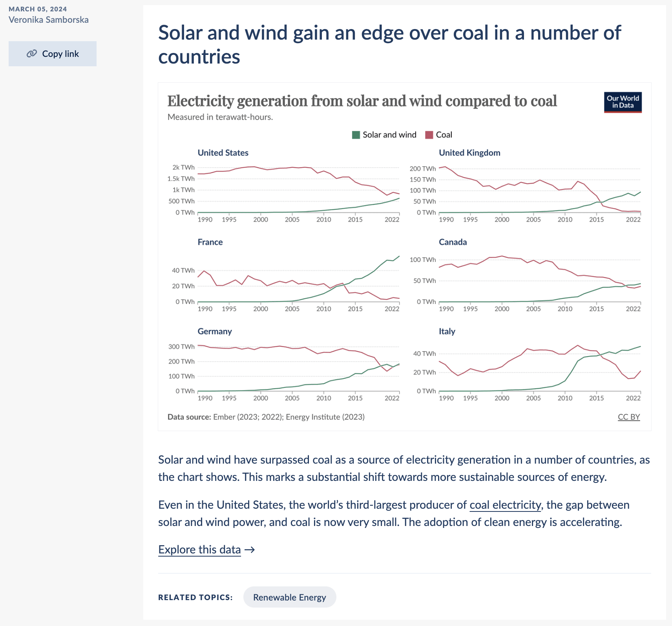Screen dimensions: 672x626
Task: Click the article publication date March 05, 2024
Action: 38,9
